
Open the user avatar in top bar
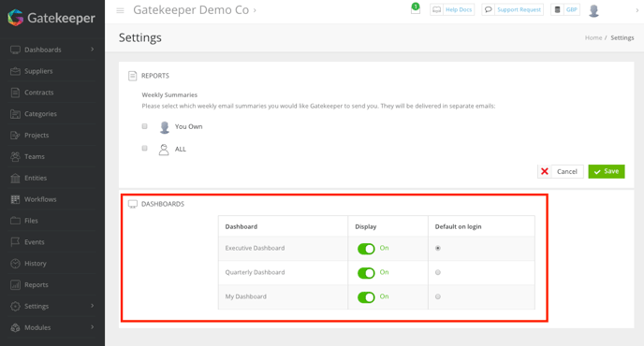tap(593, 10)
